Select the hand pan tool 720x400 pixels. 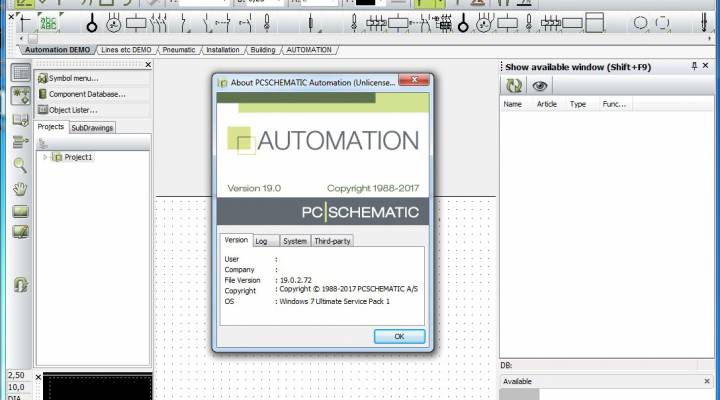[19, 188]
